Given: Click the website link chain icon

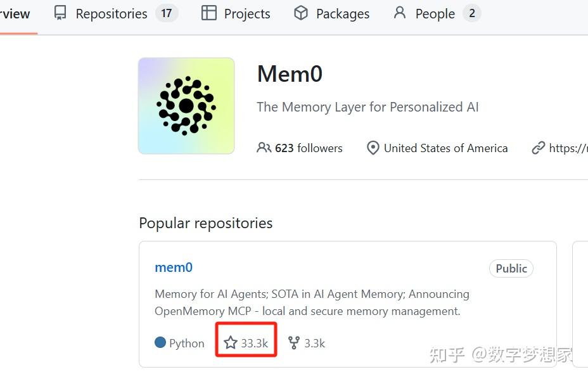Looking at the screenshot, I should click(x=539, y=148).
